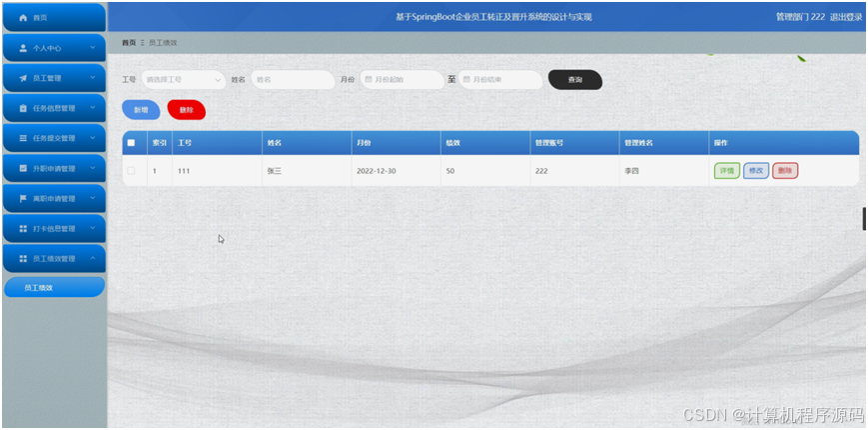Expand the 任务信息管理 menu chevron
This screenshot has width=868, height=430.
93,109
